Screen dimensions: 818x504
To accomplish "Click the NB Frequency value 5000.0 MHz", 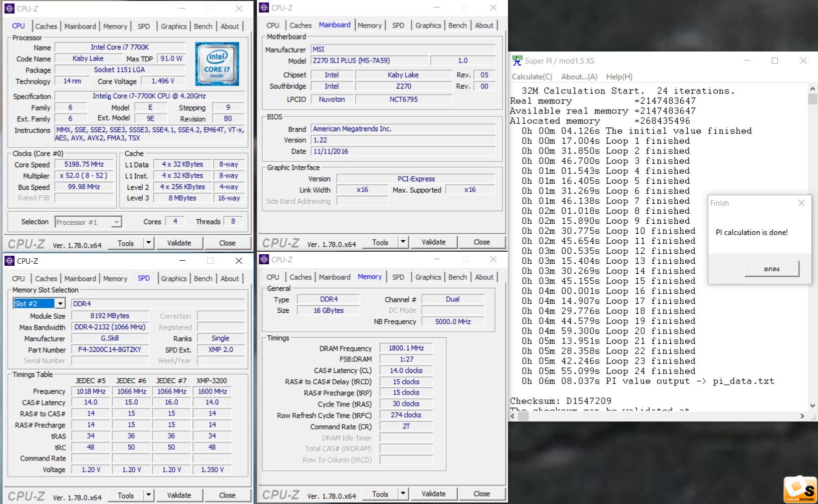I will pos(453,321).
